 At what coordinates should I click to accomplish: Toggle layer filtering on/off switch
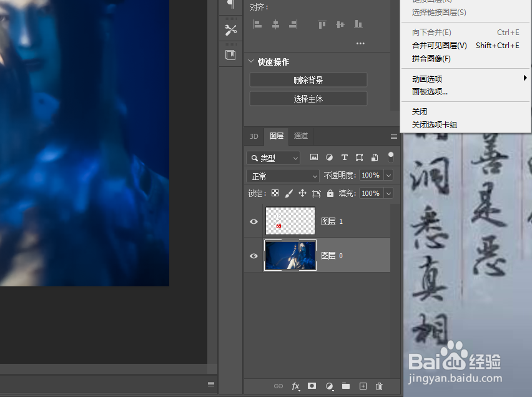coord(391,158)
